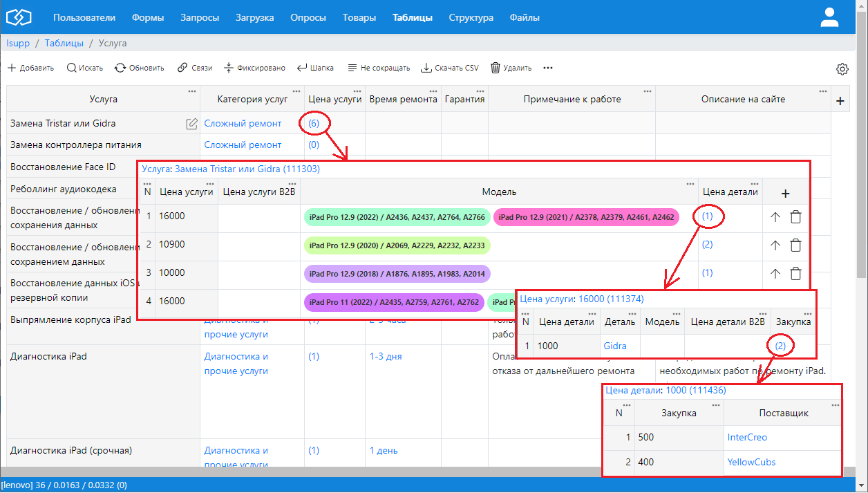868x493 pixels.
Task: Open the (6) price count link
Action: click(x=314, y=123)
